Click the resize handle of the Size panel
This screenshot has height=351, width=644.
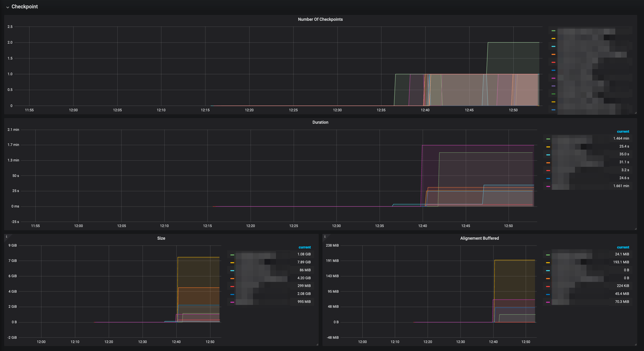[317, 344]
